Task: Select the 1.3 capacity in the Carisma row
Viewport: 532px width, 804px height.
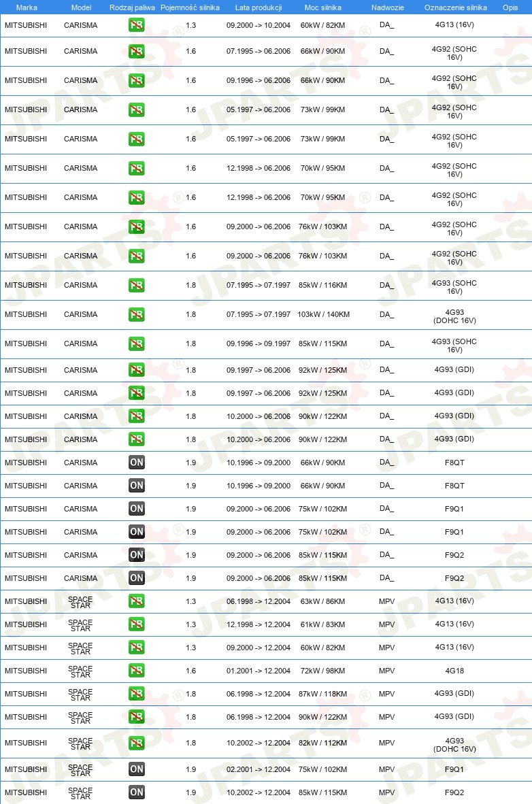Action: 191,25
